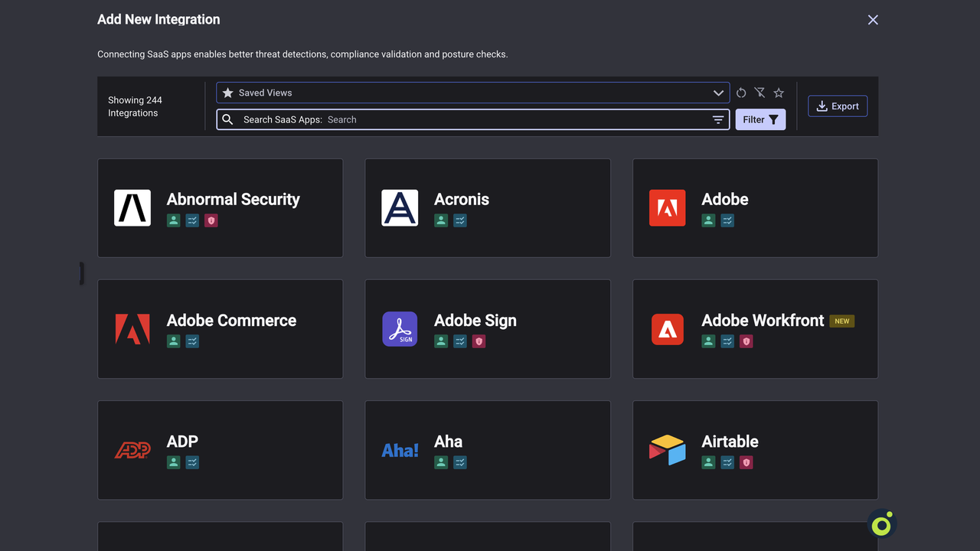Click the Export button
Image resolution: width=980 pixels, height=551 pixels.
pyautogui.click(x=838, y=106)
